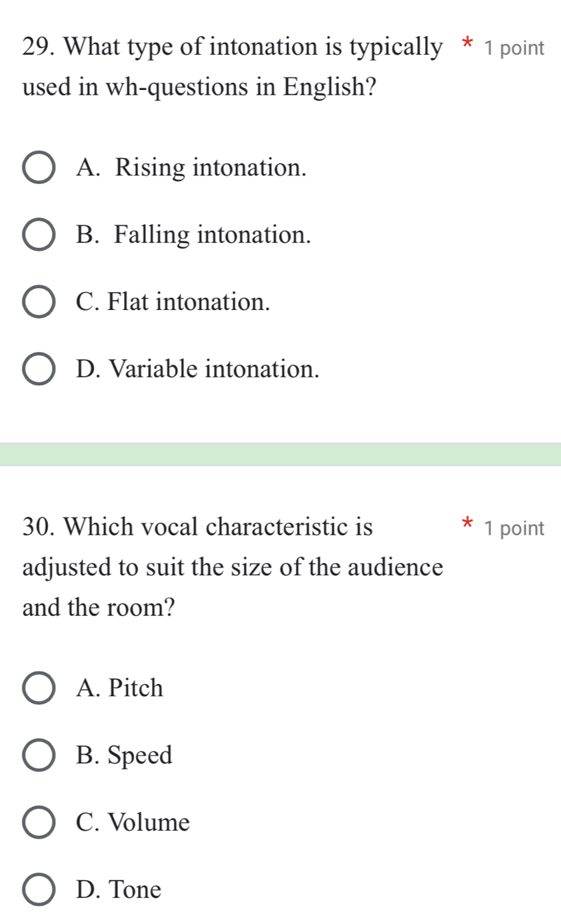Click the red required asterisk on question 30
The image size is (561, 924).
click(x=466, y=525)
